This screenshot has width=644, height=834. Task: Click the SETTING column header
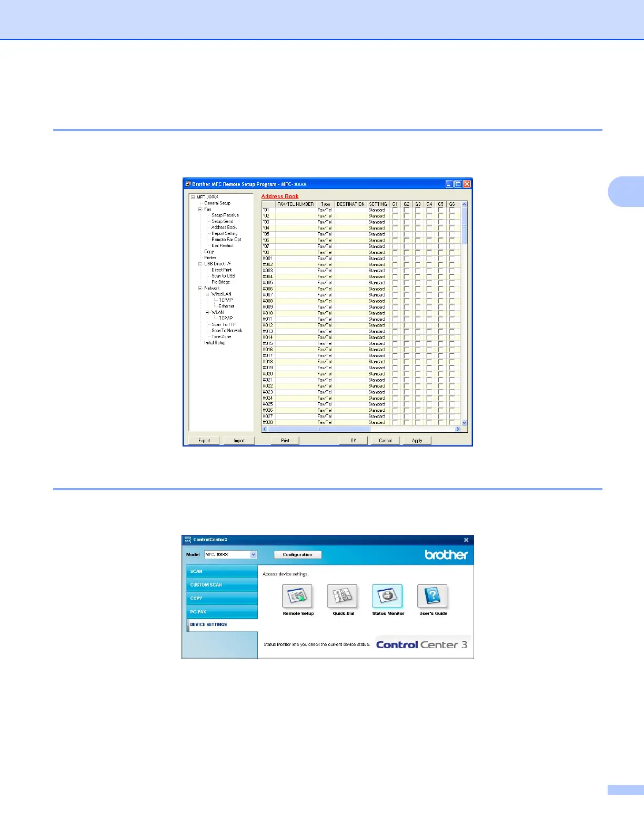[x=378, y=204]
